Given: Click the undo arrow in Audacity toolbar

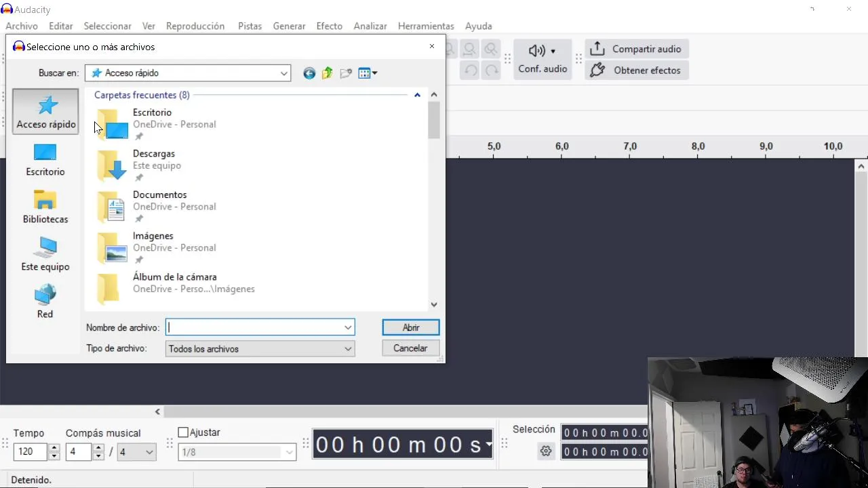Looking at the screenshot, I should (470, 70).
